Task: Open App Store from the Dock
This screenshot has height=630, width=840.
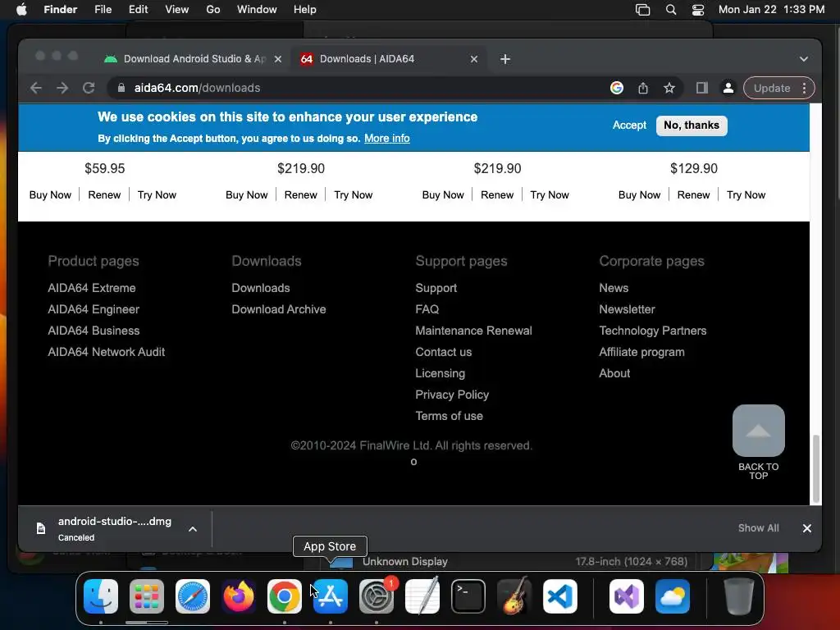Action: [331, 596]
